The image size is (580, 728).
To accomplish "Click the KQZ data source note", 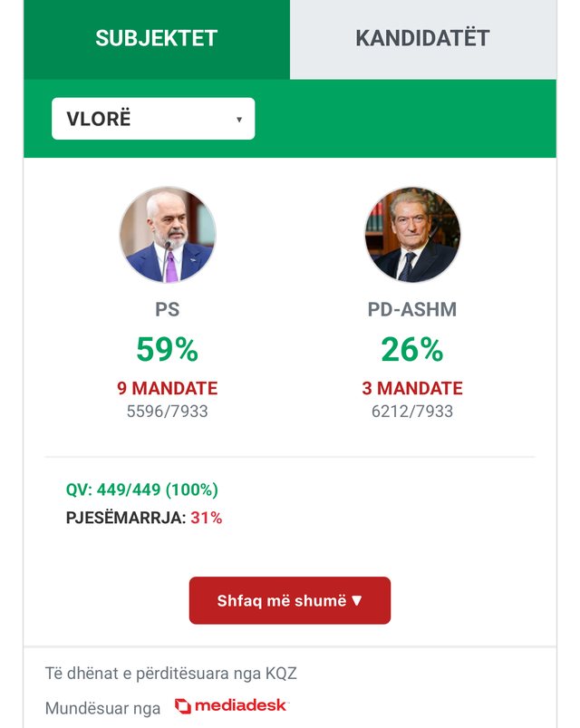I will pyautogui.click(x=170, y=674).
